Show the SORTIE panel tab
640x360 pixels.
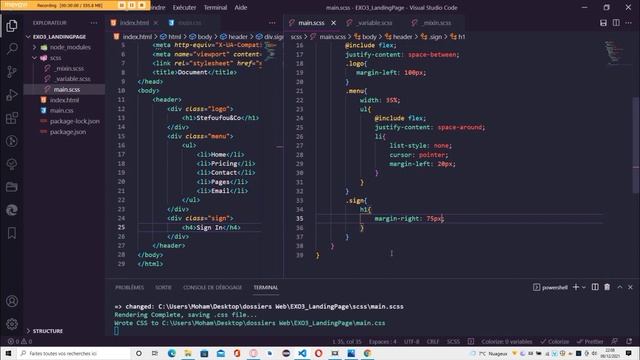pyautogui.click(x=163, y=287)
